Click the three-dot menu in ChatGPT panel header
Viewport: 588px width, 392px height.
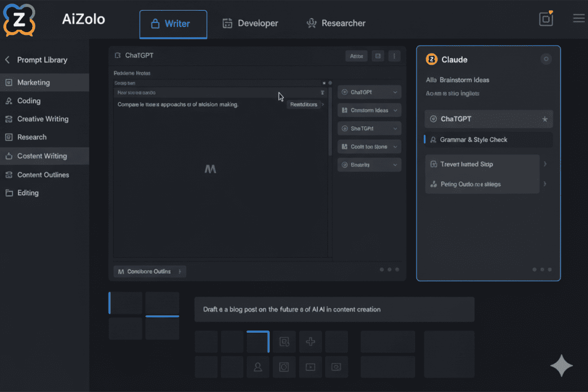(393, 56)
